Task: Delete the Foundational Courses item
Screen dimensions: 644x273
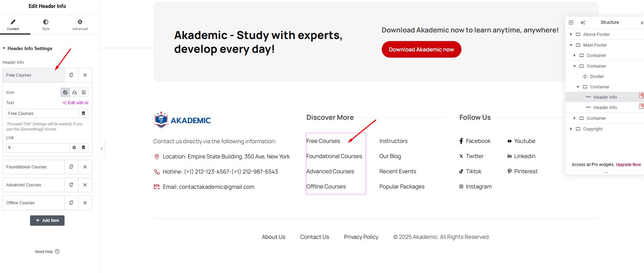Action: click(85, 167)
